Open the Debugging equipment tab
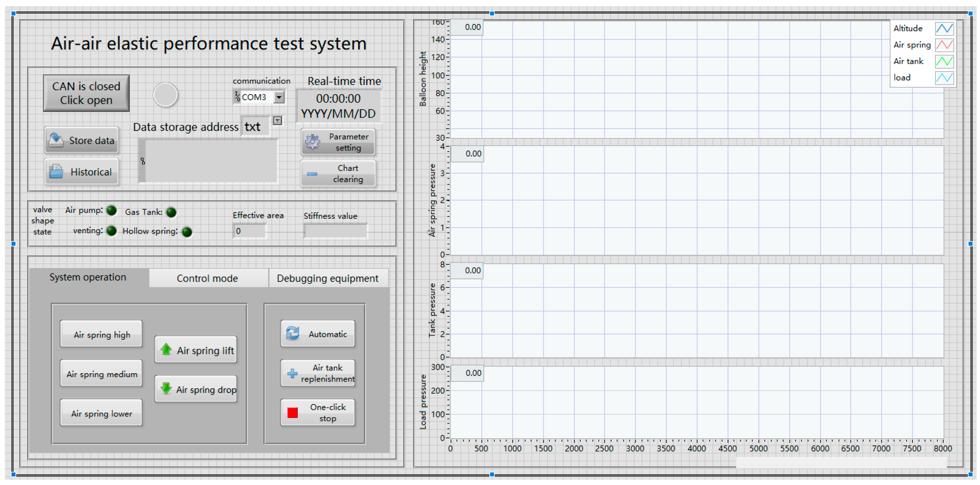Image resolution: width=980 pixels, height=485 pixels. click(327, 279)
